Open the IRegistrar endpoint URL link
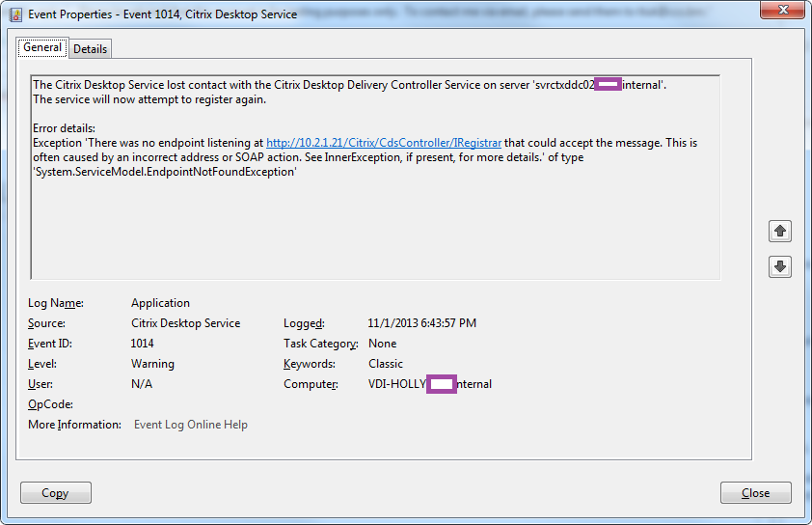The image size is (812, 525). (384, 143)
